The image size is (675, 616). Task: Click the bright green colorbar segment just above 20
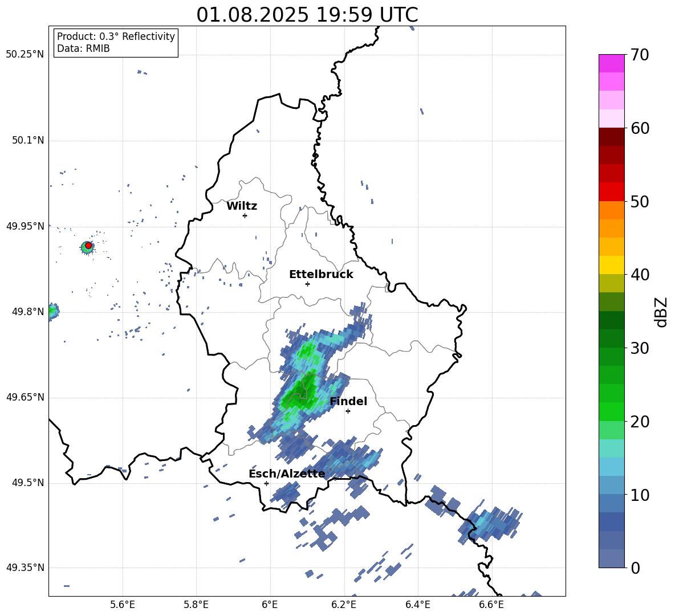[611, 411]
